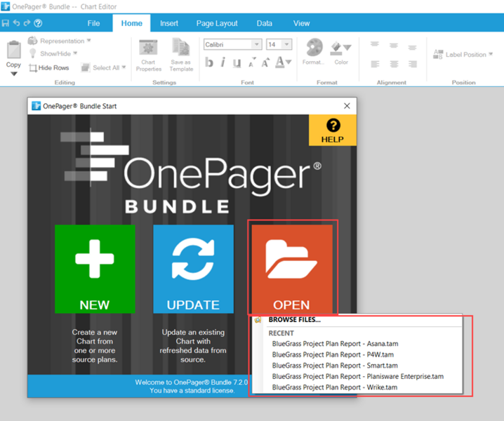
Task: Open Chart Properties settings
Action: pyautogui.click(x=148, y=55)
